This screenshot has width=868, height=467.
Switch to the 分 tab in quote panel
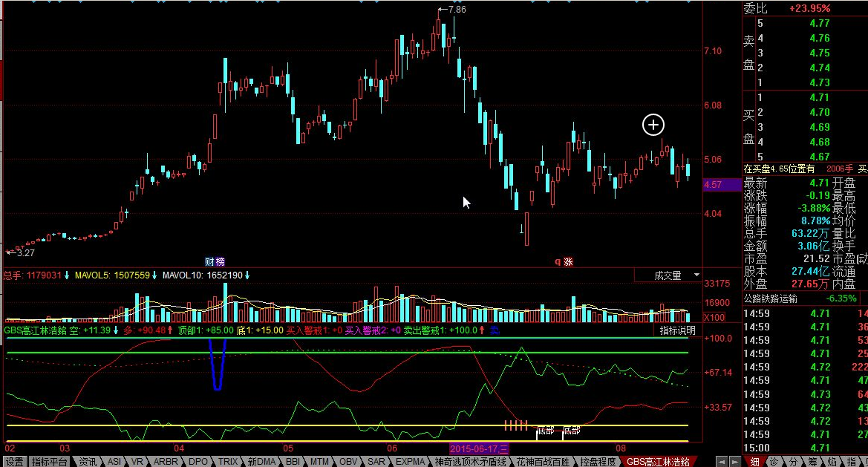pyautogui.click(x=793, y=462)
